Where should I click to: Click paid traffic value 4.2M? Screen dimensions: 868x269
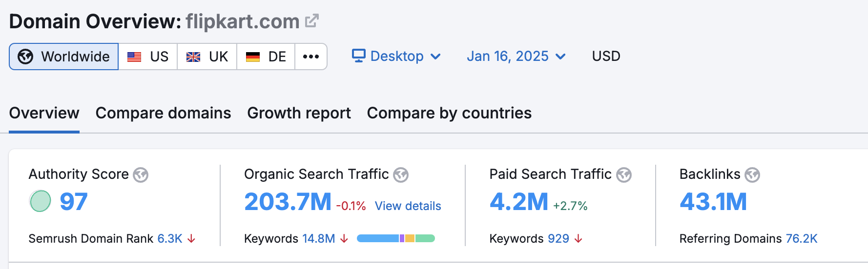(519, 202)
